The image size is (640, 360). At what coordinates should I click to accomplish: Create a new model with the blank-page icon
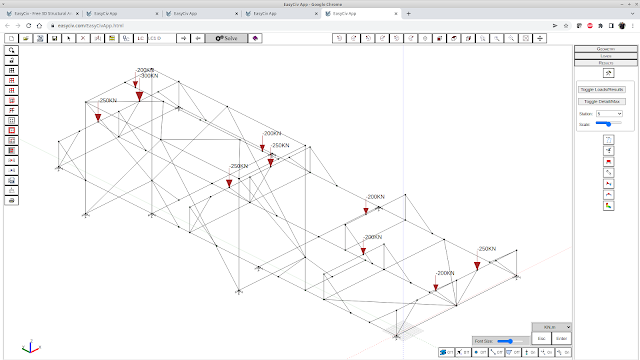pos(11,38)
